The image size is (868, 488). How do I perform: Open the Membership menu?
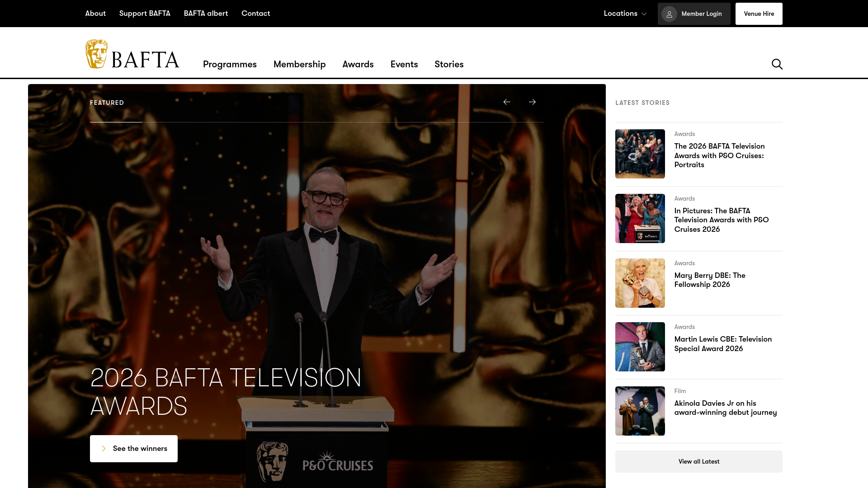pyautogui.click(x=299, y=64)
